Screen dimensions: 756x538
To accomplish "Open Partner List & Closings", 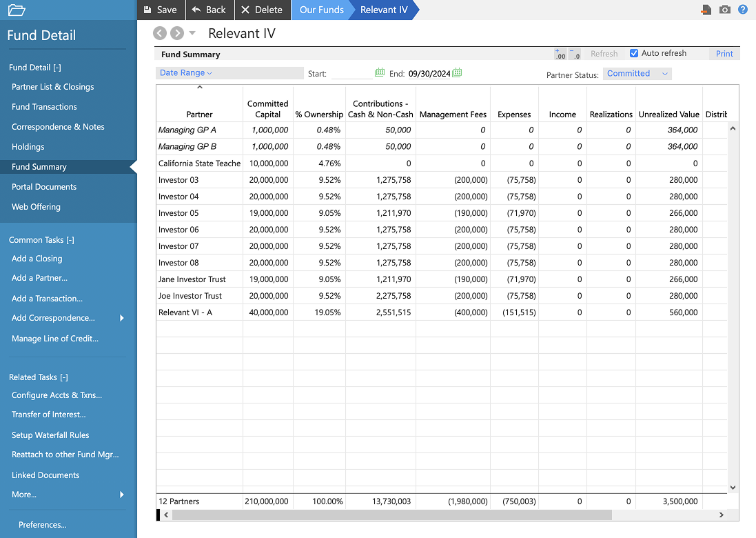I will tap(52, 87).
